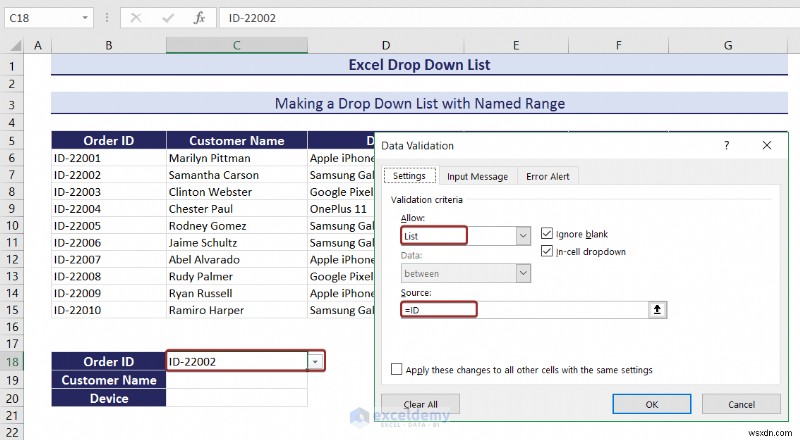Image resolution: width=800 pixels, height=440 pixels.
Task: Click cell Chester Paul
Action: click(237, 209)
